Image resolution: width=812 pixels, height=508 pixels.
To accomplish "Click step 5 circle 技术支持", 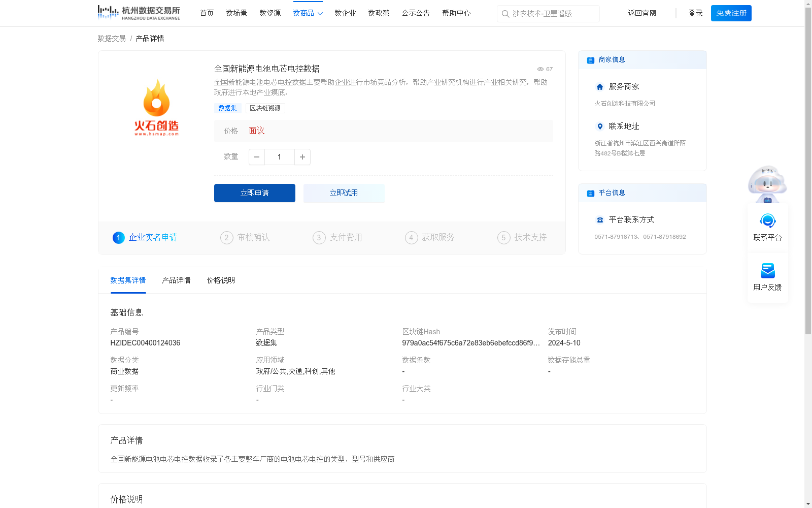I will click(503, 238).
